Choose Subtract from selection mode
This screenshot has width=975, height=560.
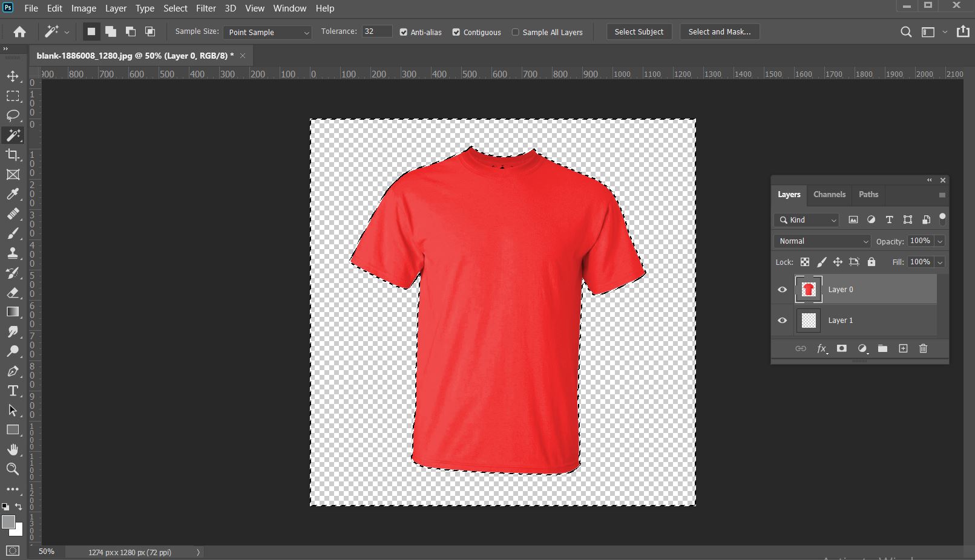pyautogui.click(x=130, y=31)
